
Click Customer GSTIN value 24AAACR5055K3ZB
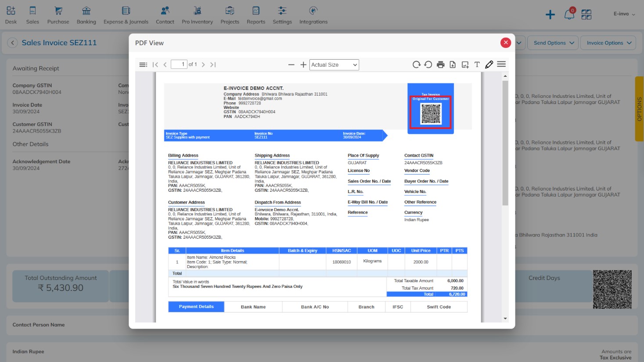[x=37, y=131]
